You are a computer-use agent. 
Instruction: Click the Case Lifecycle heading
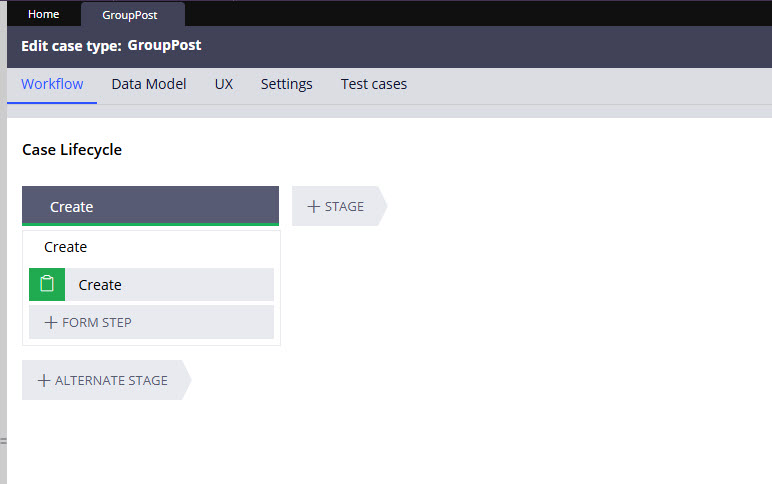coord(72,150)
